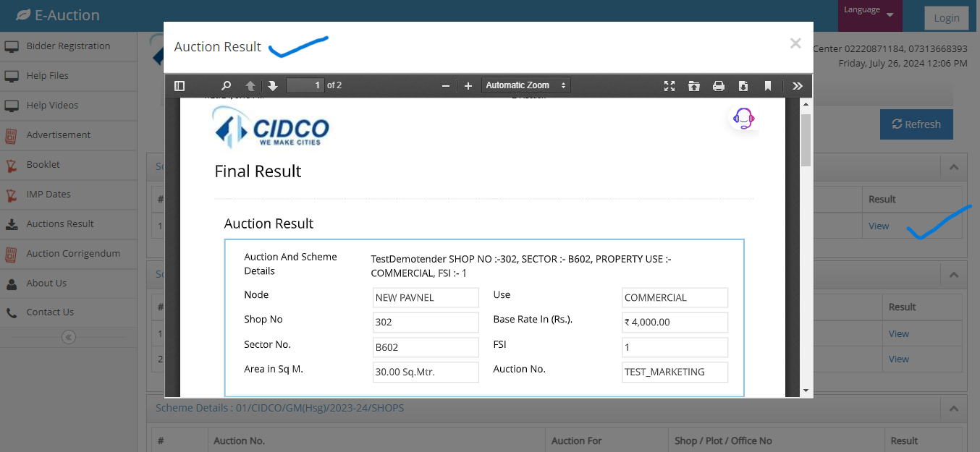
Task: Close the Auction Result dialog
Action: [795, 43]
